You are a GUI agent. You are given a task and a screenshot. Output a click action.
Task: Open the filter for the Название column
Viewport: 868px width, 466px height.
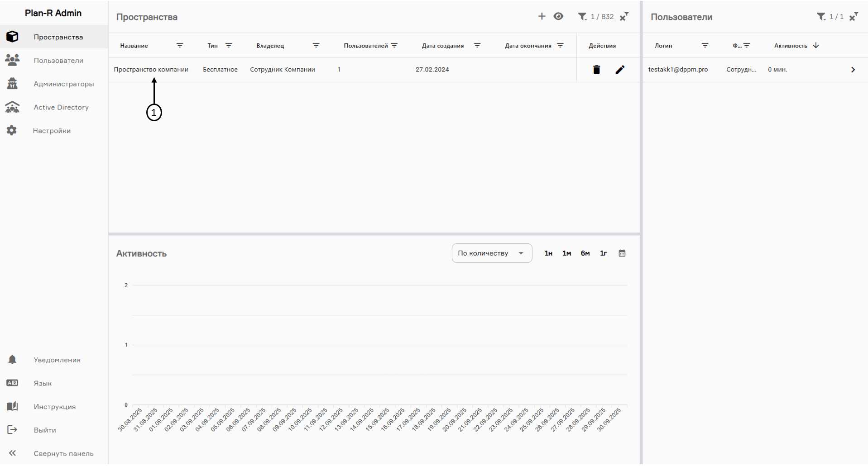coord(180,46)
